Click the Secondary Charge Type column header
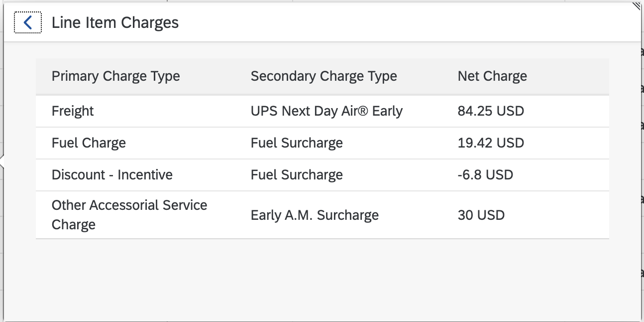The height and width of the screenshot is (322, 644). click(x=323, y=76)
